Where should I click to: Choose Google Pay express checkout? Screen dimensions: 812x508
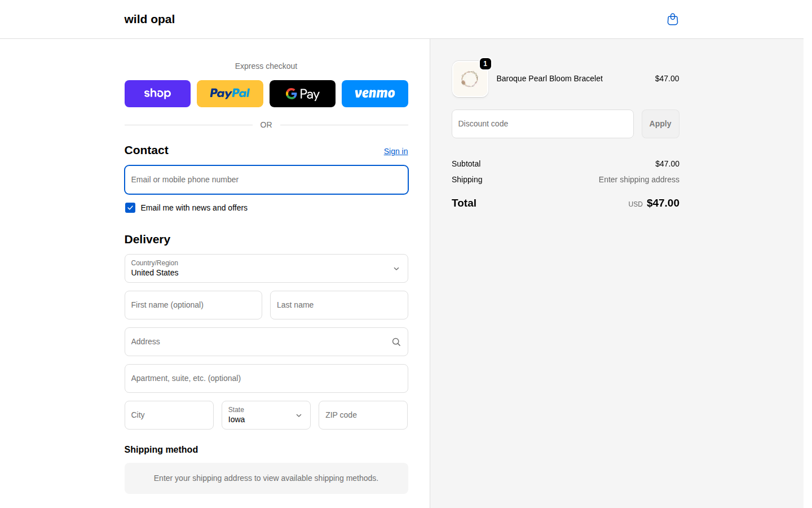pos(302,94)
